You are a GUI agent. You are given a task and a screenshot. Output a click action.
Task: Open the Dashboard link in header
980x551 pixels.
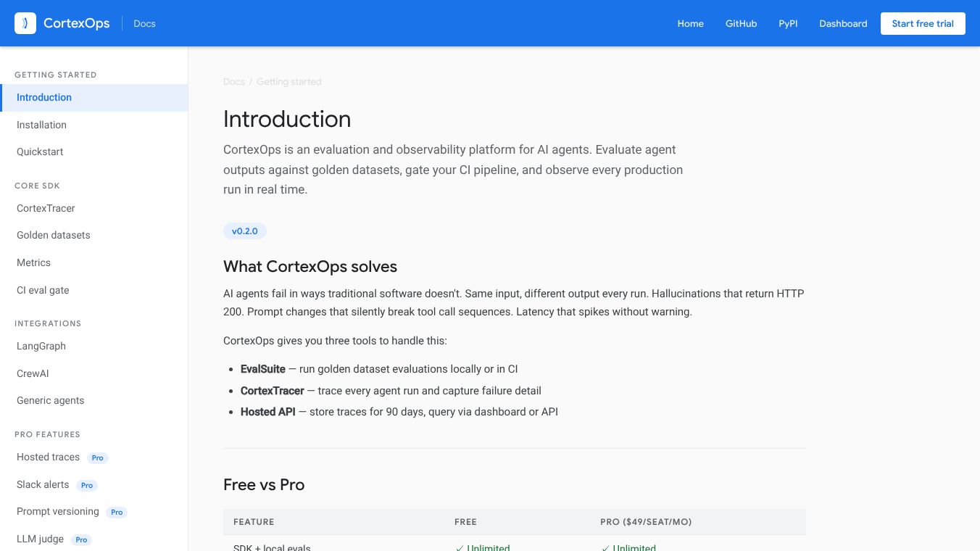(x=843, y=24)
